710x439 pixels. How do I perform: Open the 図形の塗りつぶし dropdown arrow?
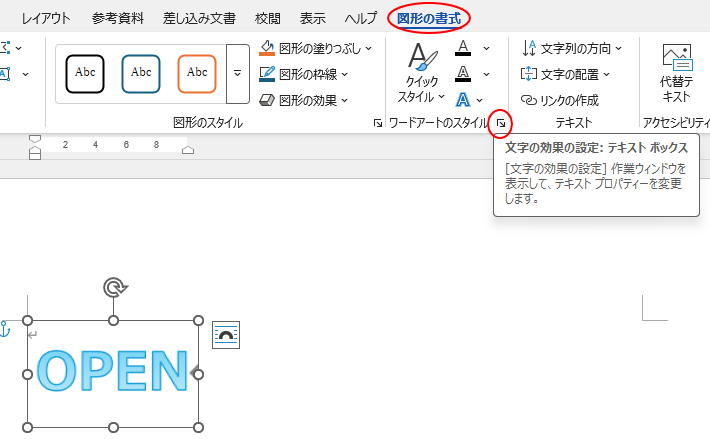368,48
